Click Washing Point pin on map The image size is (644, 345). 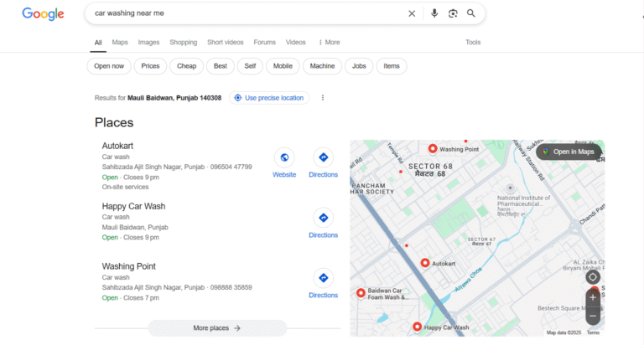tap(433, 149)
